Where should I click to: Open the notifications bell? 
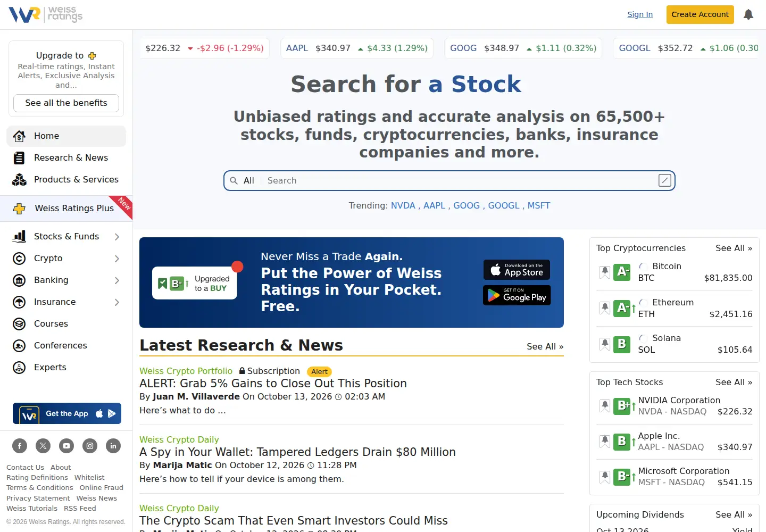tap(748, 14)
